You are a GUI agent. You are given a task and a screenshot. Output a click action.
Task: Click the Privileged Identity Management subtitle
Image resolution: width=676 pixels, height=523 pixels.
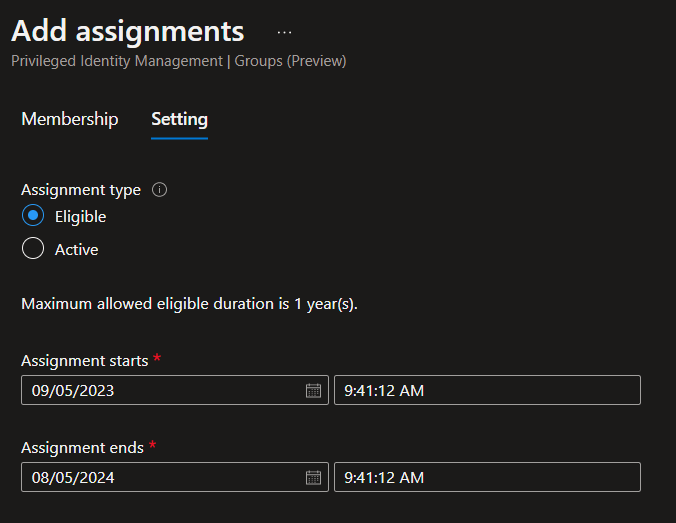[x=178, y=61]
